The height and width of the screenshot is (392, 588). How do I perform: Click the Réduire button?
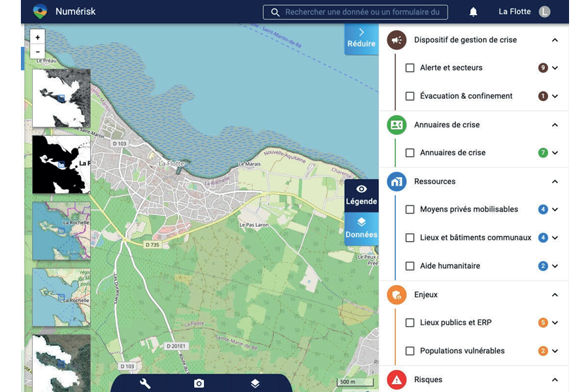point(361,39)
